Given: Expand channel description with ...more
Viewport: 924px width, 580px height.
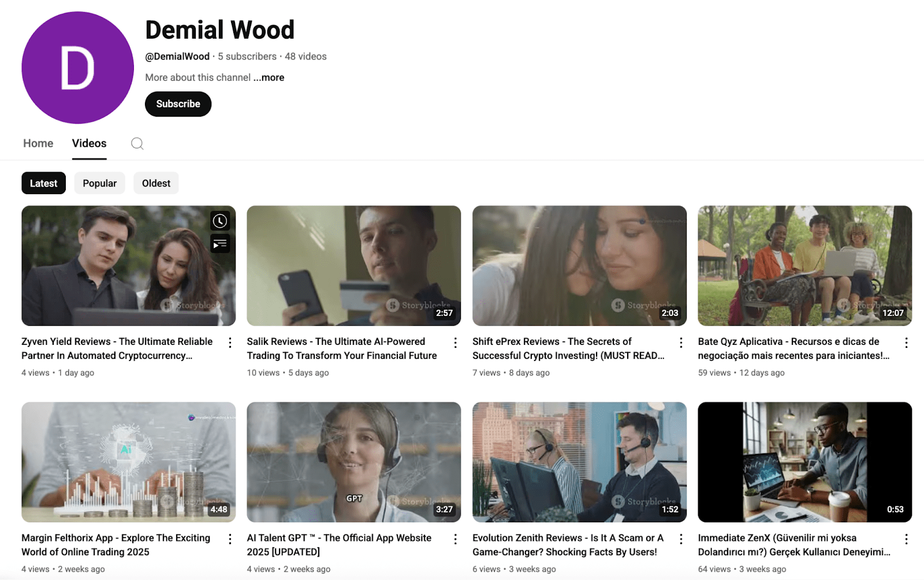Looking at the screenshot, I should (x=269, y=77).
